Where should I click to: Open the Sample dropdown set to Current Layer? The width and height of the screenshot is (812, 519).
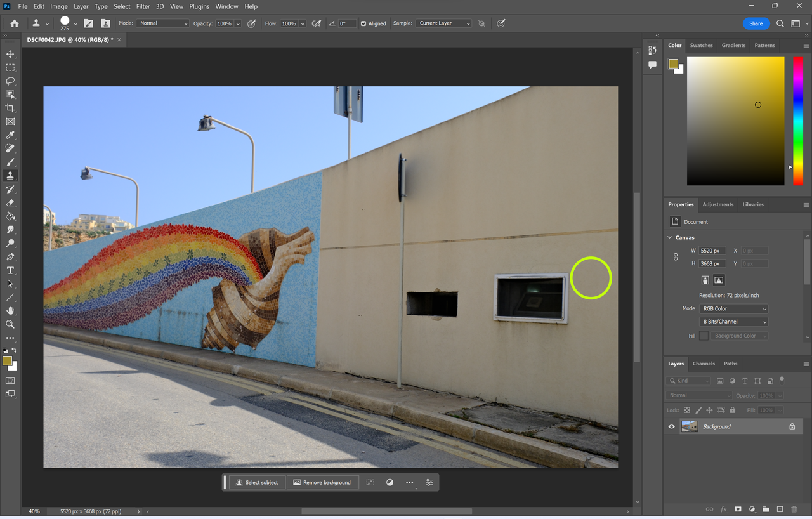click(x=443, y=23)
